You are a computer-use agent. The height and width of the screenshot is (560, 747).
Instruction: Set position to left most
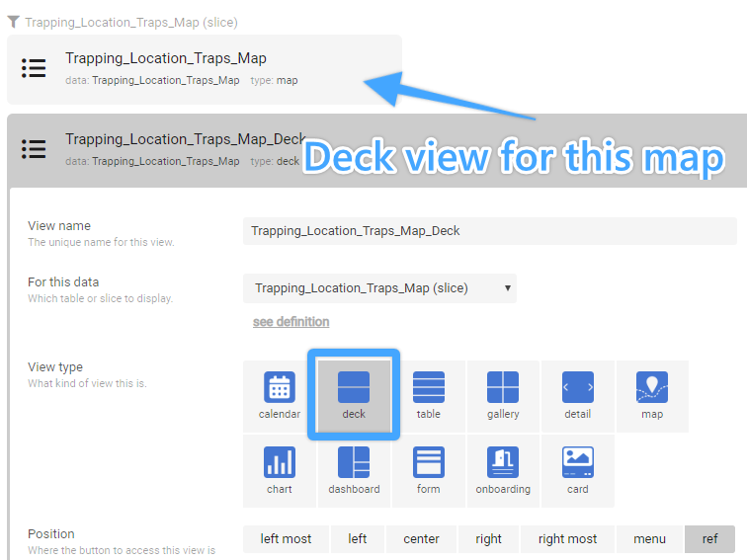point(286,539)
